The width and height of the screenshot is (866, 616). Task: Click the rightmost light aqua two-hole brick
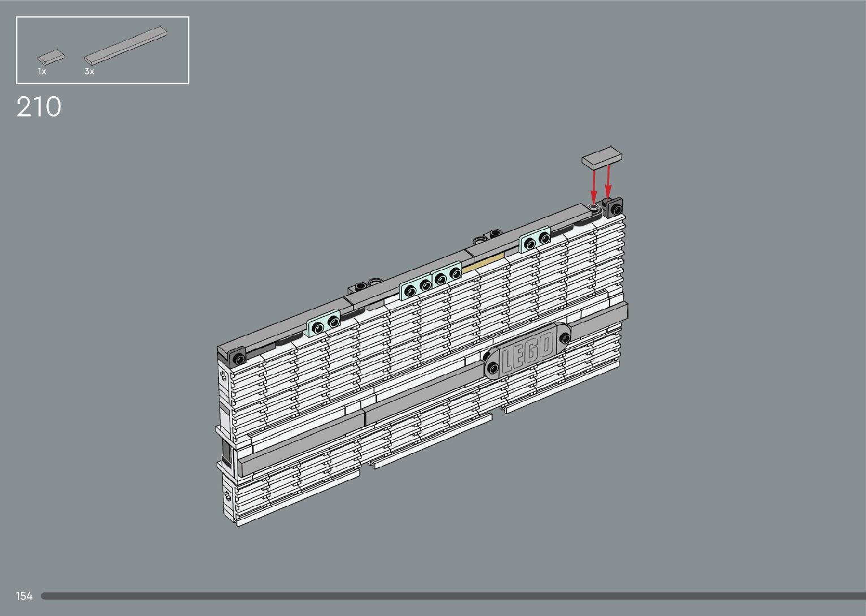tap(535, 240)
